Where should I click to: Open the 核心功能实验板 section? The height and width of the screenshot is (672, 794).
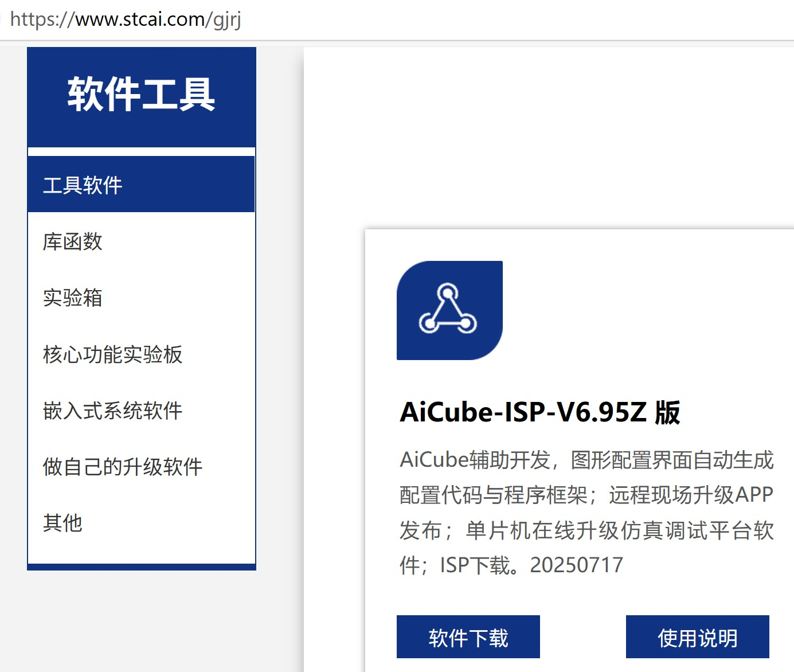tap(112, 355)
